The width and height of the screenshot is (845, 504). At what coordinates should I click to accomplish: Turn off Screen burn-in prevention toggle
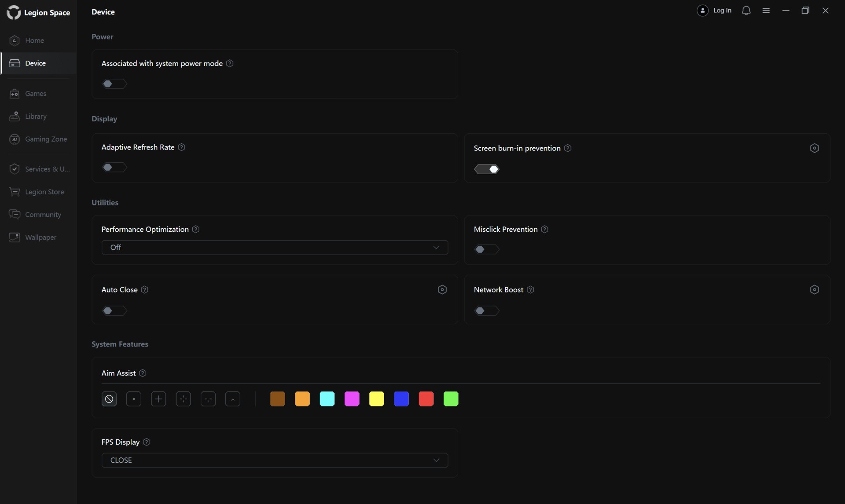(486, 169)
